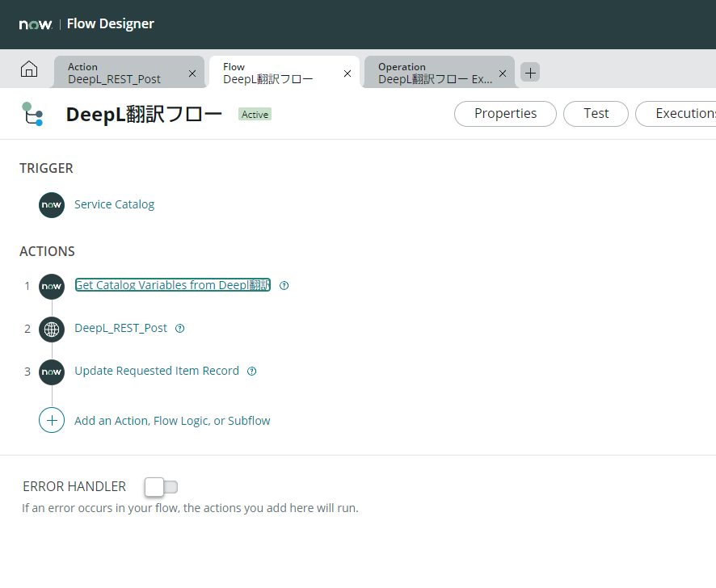This screenshot has height=588, width=716.
Task: Open the flow Properties
Action: (x=506, y=114)
